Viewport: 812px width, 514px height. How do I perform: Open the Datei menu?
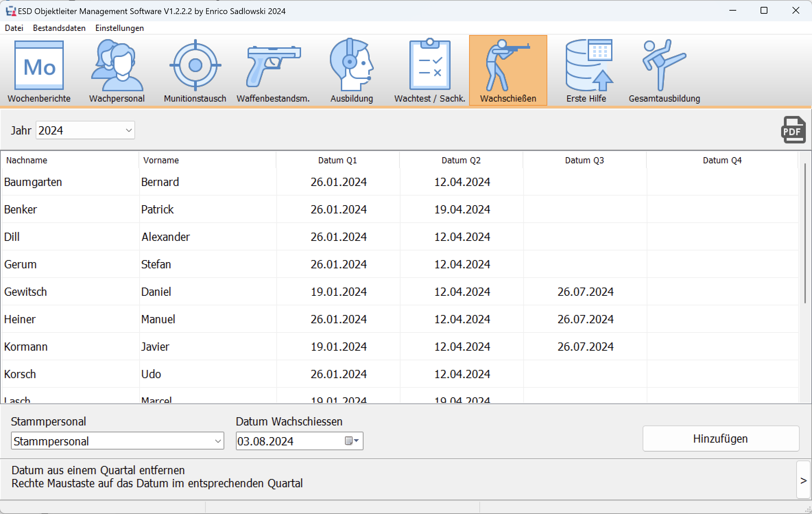14,28
